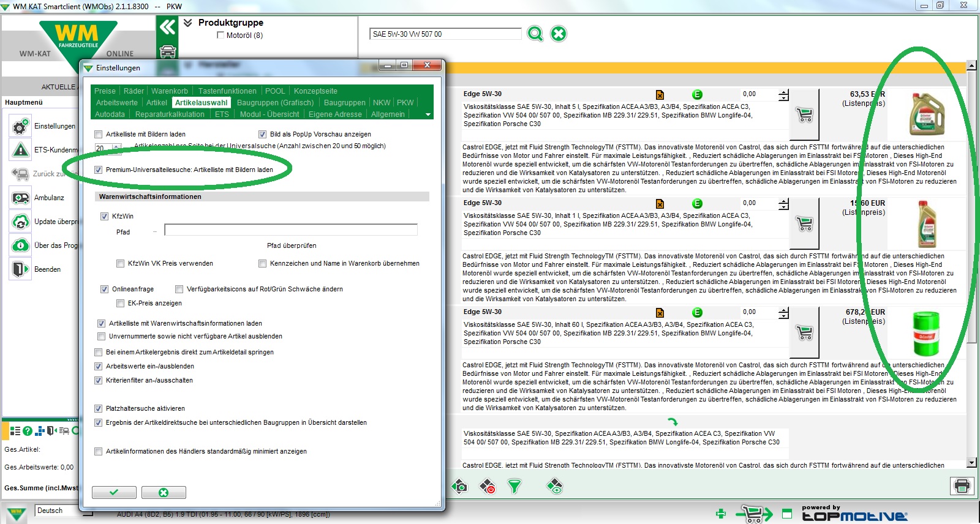
Task: Toggle Premium-Universalteilesuche Bilder laden checkbox
Action: [99, 170]
